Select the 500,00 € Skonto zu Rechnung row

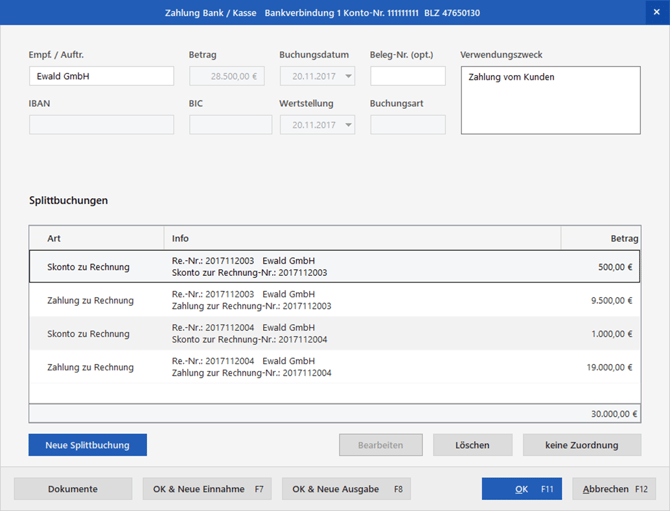pos(334,266)
